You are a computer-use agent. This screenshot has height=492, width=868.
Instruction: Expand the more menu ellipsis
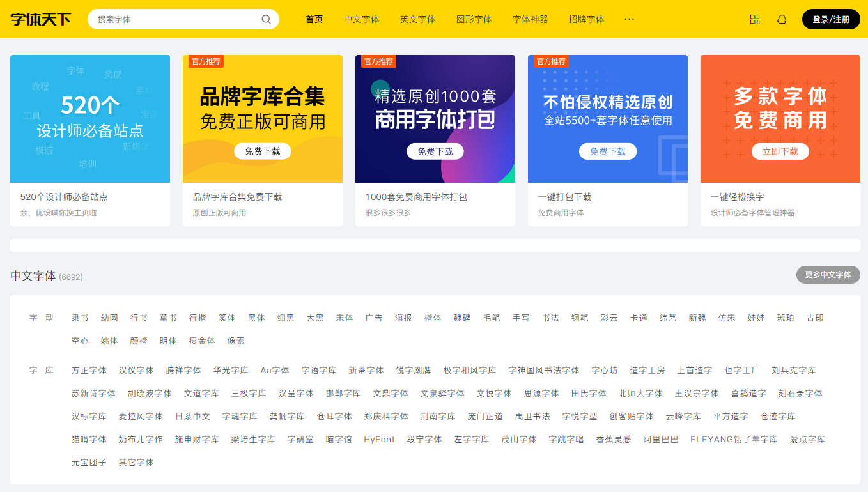tap(629, 19)
